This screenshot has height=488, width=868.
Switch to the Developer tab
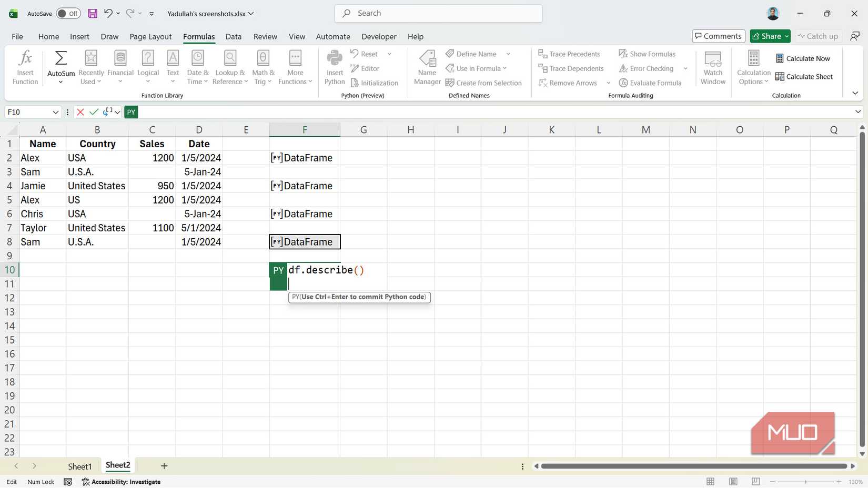[379, 36]
